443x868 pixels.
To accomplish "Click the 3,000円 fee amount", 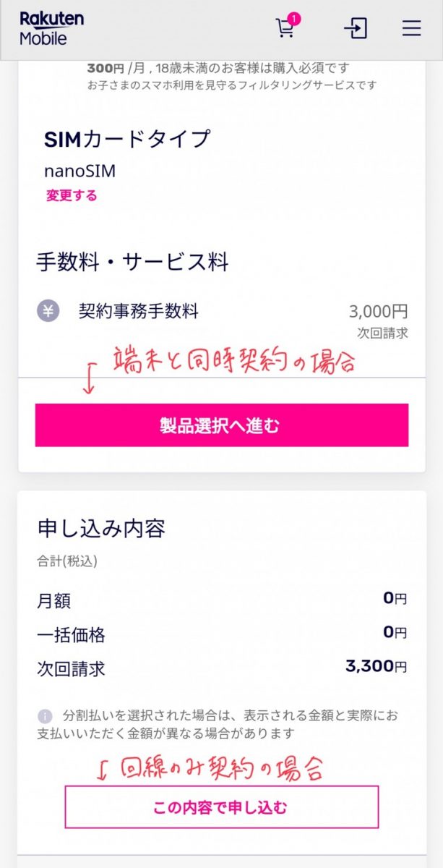I will 378,312.
